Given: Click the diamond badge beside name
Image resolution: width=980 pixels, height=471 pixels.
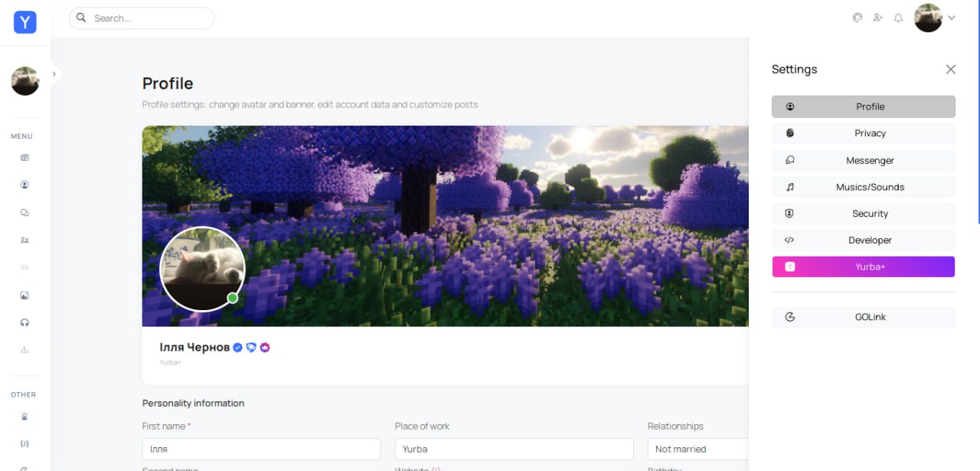Looking at the screenshot, I should [x=251, y=348].
